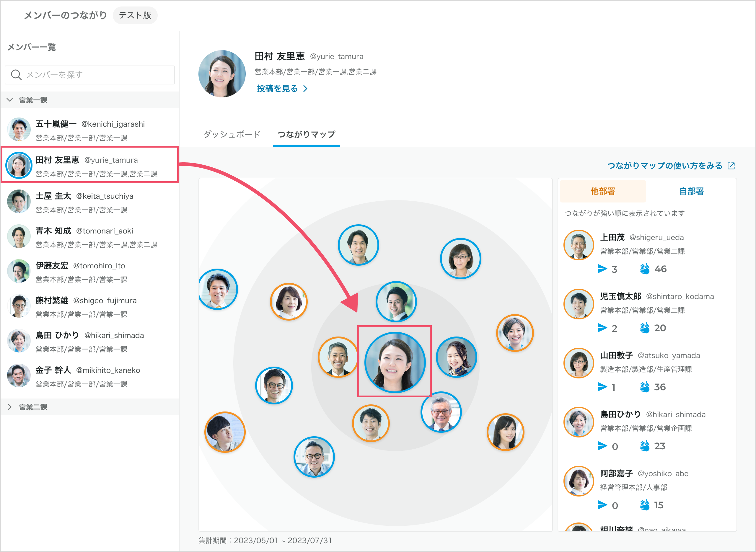The image size is (756, 552).
Task: Click the clap icon for 上田茂
Action: [x=645, y=269]
